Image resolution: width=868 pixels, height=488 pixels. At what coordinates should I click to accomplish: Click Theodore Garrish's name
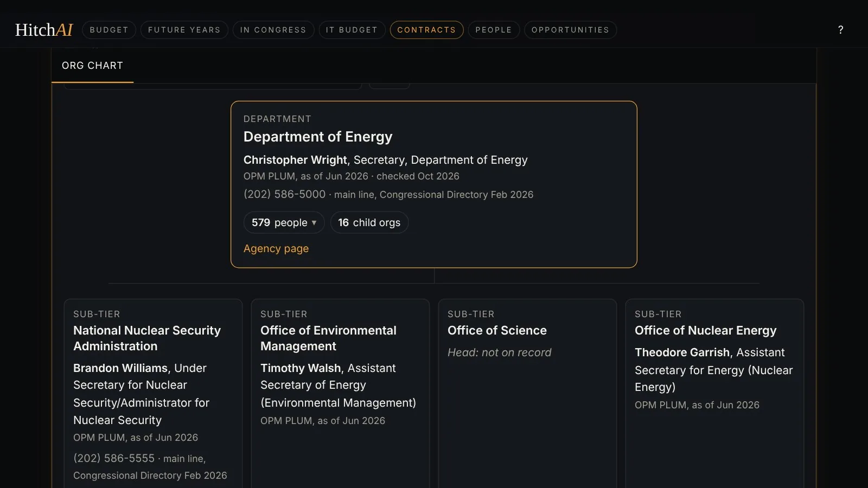(x=682, y=352)
